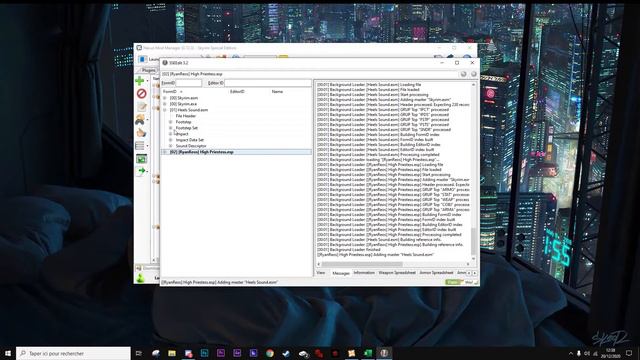The width and height of the screenshot is (640, 360).
Task: Show hidden system tray icons
Action: click(571, 353)
